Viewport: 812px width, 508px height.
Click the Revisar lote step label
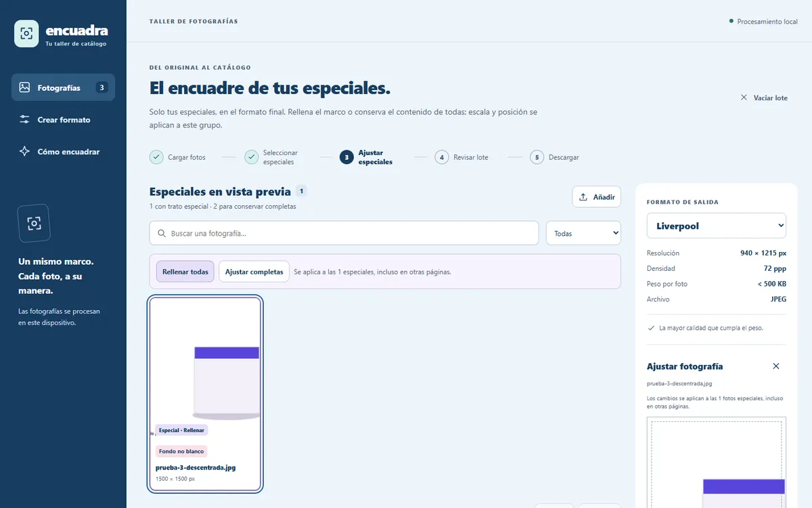[471, 157]
